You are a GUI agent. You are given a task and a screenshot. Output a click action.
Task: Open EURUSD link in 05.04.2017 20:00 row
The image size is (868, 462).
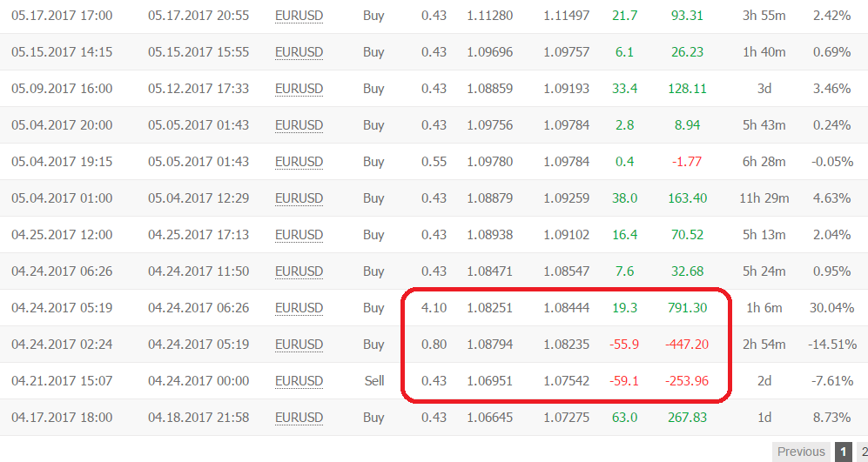click(x=299, y=125)
